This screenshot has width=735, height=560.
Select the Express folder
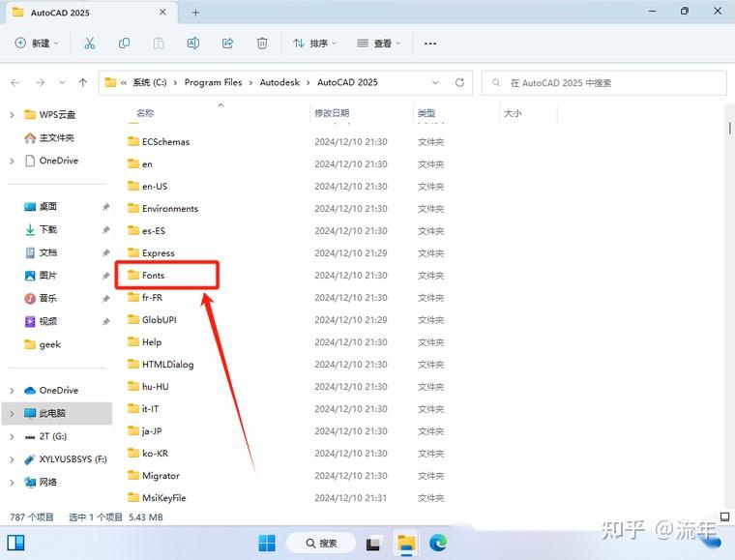pyautogui.click(x=151, y=253)
